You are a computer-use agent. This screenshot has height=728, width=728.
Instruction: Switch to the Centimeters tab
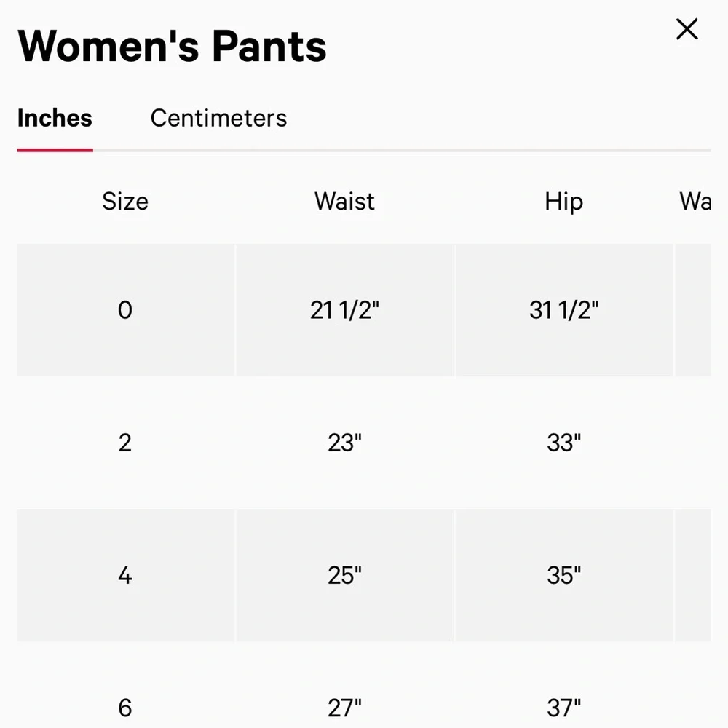(x=218, y=118)
